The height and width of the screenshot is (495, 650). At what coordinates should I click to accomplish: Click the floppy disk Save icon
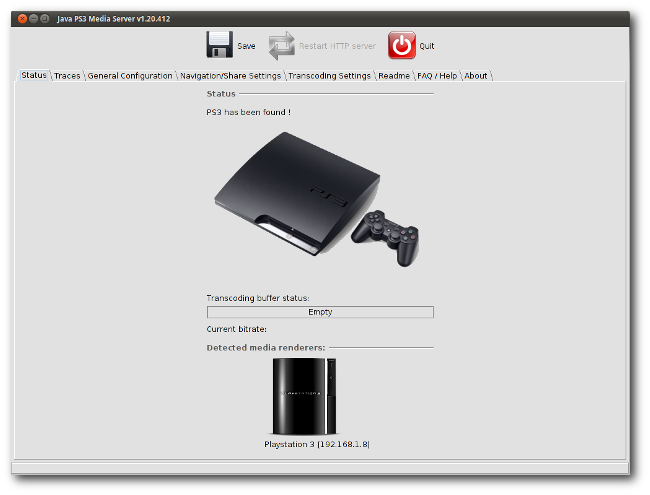click(219, 44)
